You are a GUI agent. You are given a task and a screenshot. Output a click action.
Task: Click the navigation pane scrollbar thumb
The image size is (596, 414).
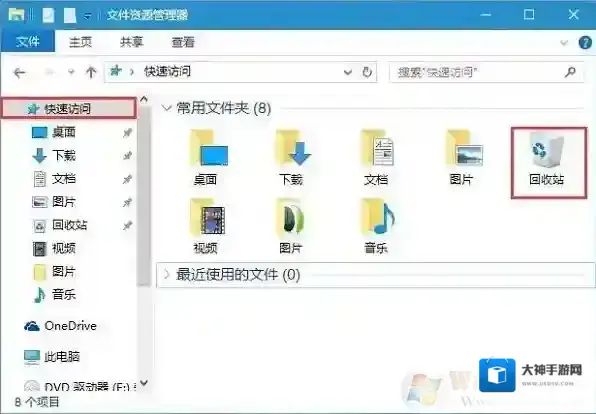144,196
